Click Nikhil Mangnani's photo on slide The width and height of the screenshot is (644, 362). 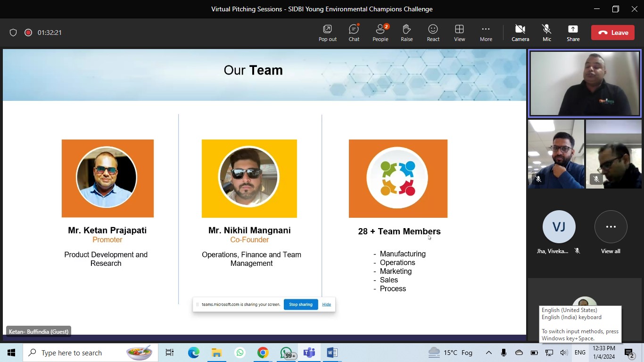pos(249,177)
